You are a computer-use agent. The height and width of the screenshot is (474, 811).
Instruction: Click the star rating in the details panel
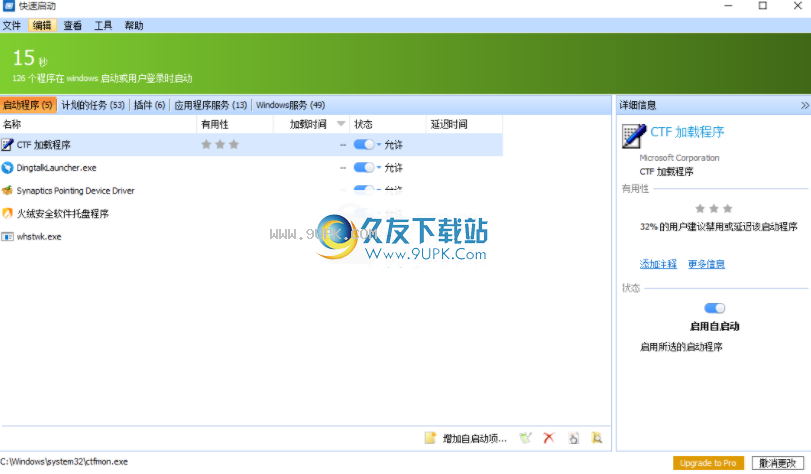click(714, 209)
